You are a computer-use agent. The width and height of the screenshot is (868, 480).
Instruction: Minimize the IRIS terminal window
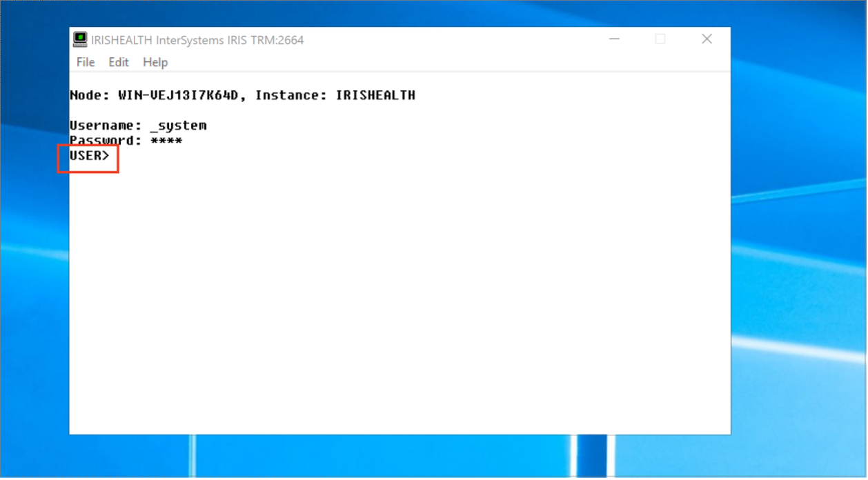click(614, 39)
